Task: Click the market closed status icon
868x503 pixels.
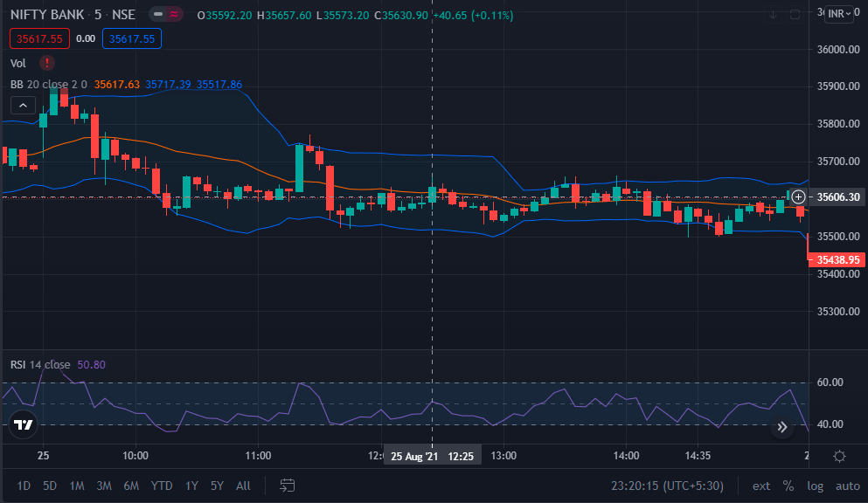Action: tap(157, 14)
